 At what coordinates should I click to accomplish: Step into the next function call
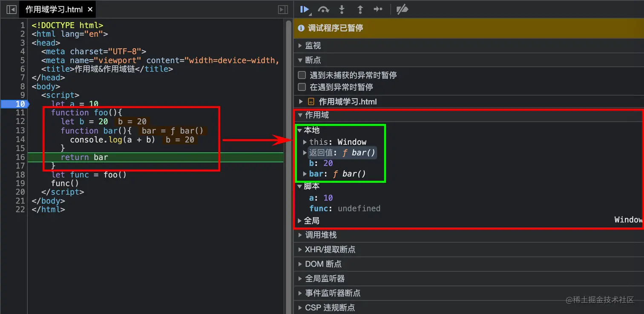pyautogui.click(x=342, y=9)
